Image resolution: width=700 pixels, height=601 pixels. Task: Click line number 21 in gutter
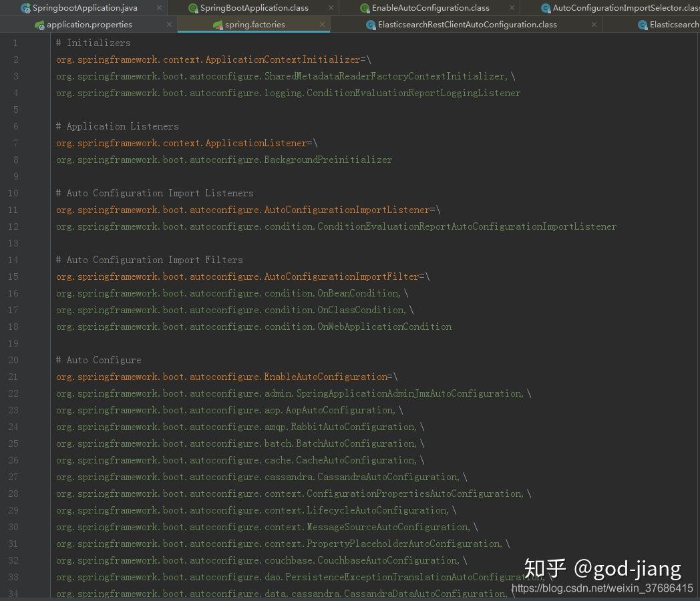tap(13, 377)
